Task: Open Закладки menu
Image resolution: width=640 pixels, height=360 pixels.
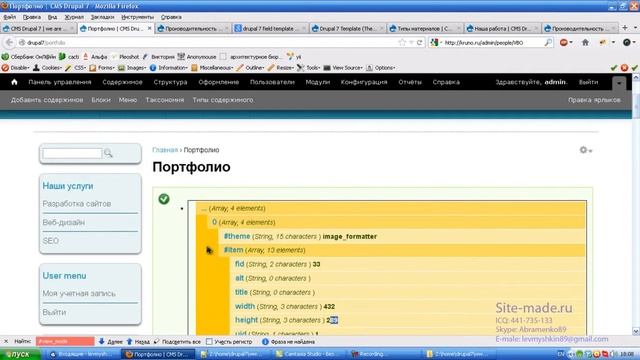Action: pos(102,17)
